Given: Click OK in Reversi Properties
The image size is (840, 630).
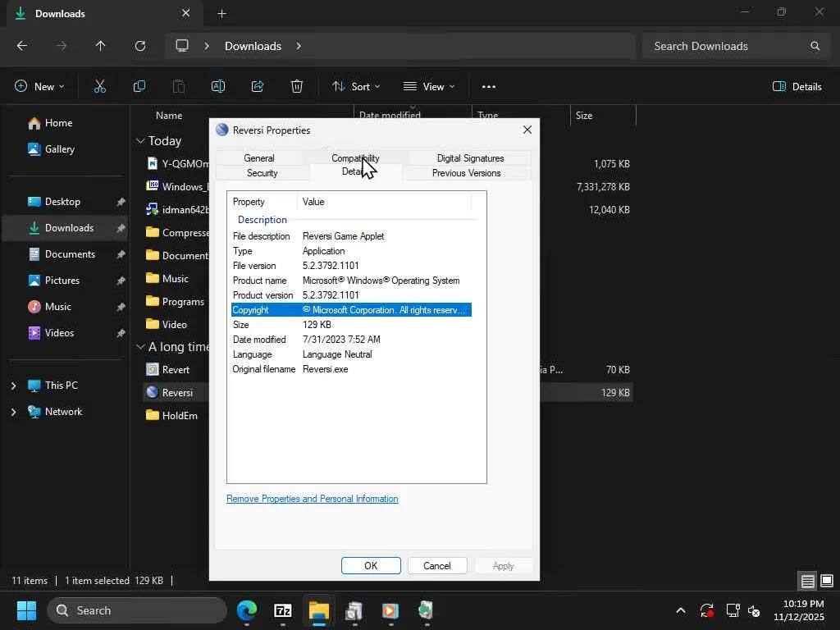Looking at the screenshot, I should (371, 566).
